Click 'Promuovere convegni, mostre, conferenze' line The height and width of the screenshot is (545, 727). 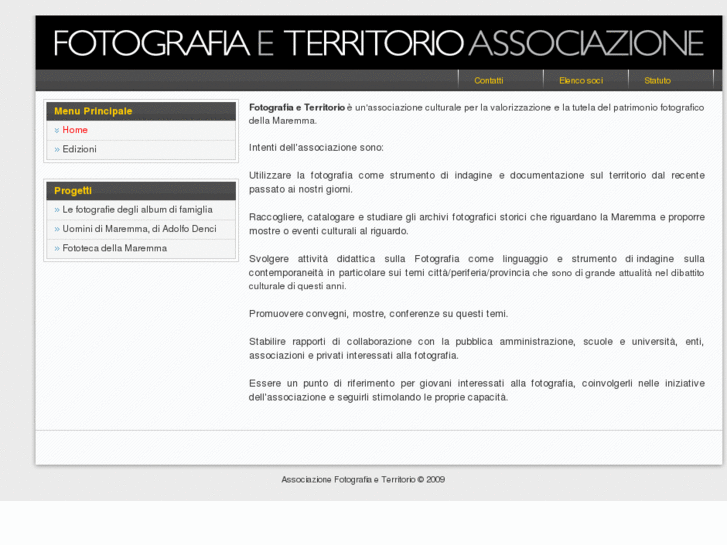coord(378,314)
